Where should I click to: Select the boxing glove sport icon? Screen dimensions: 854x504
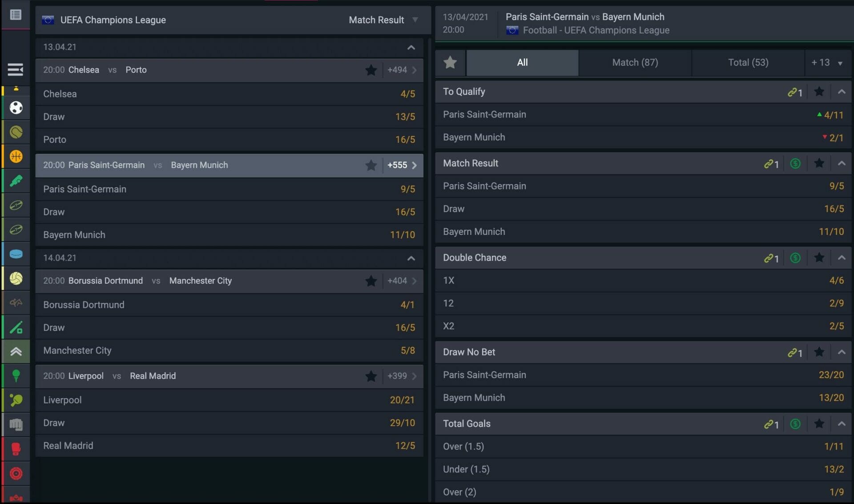click(16, 449)
